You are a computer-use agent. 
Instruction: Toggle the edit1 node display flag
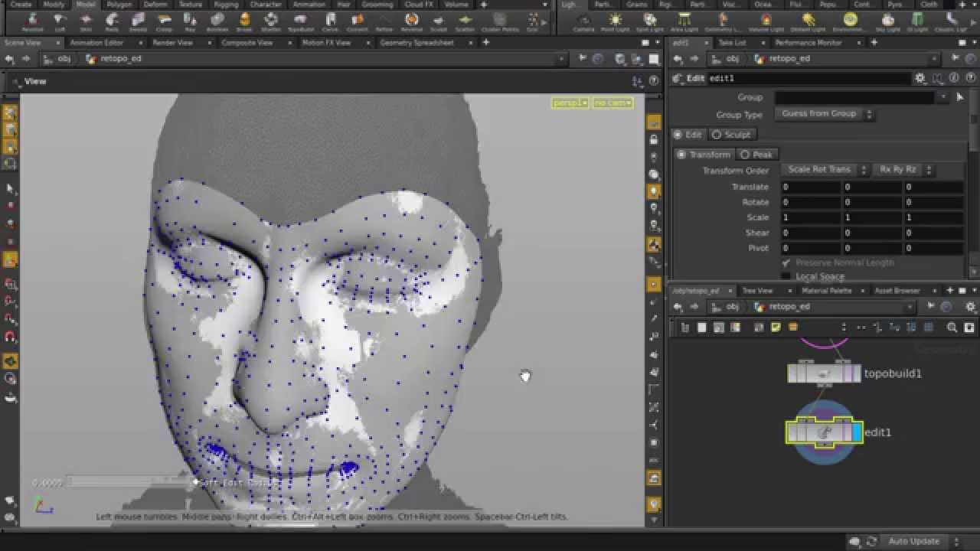click(x=857, y=432)
